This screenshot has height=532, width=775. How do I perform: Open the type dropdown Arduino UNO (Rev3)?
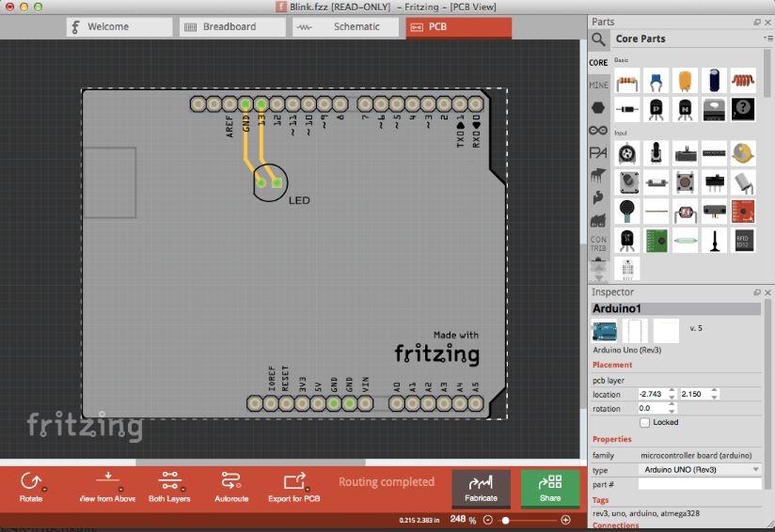tap(700, 470)
